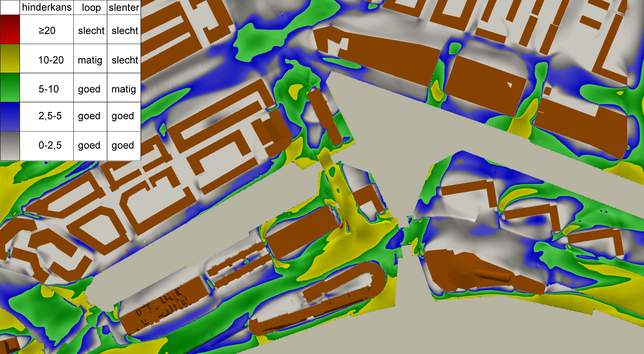Click the red ≥20 legend color swatch

click(x=10, y=29)
